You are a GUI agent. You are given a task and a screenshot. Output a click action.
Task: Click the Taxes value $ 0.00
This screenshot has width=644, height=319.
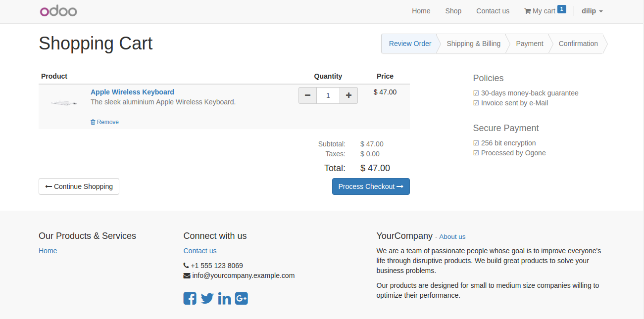tap(370, 154)
